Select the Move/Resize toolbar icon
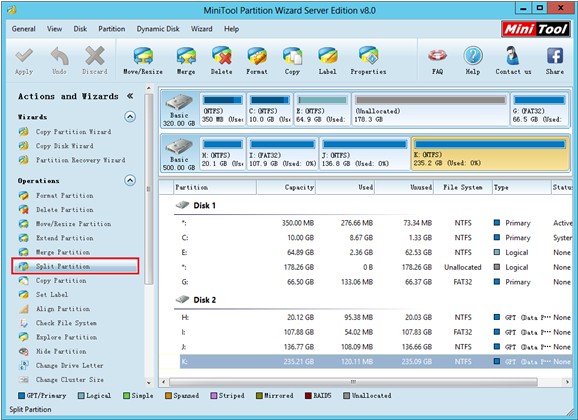The height and width of the screenshot is (420, 578). 143,61
